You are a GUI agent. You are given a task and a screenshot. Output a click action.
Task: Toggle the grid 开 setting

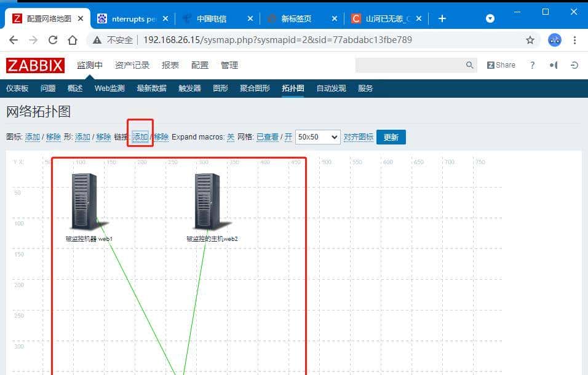[288, 136]
